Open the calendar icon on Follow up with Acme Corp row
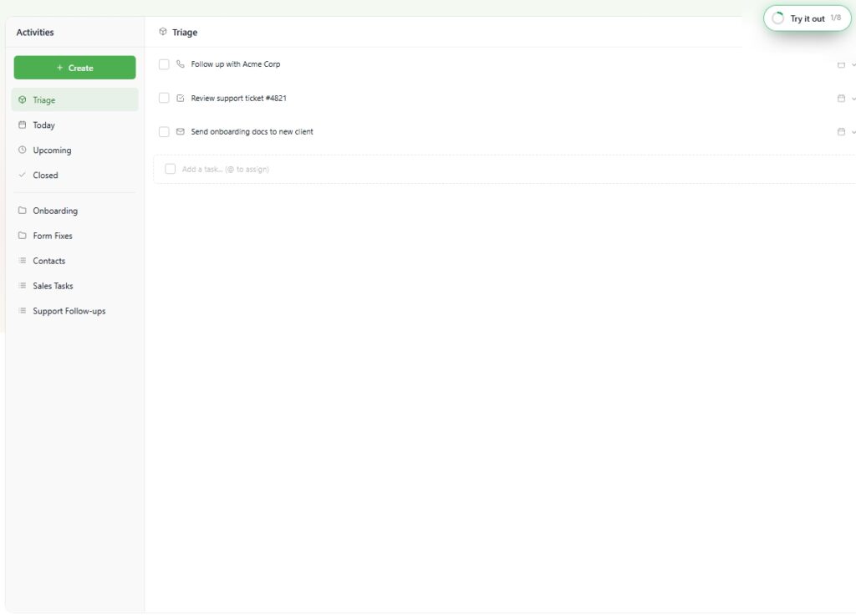Screen dimensions: 856x616 click(x=841, y=64)
